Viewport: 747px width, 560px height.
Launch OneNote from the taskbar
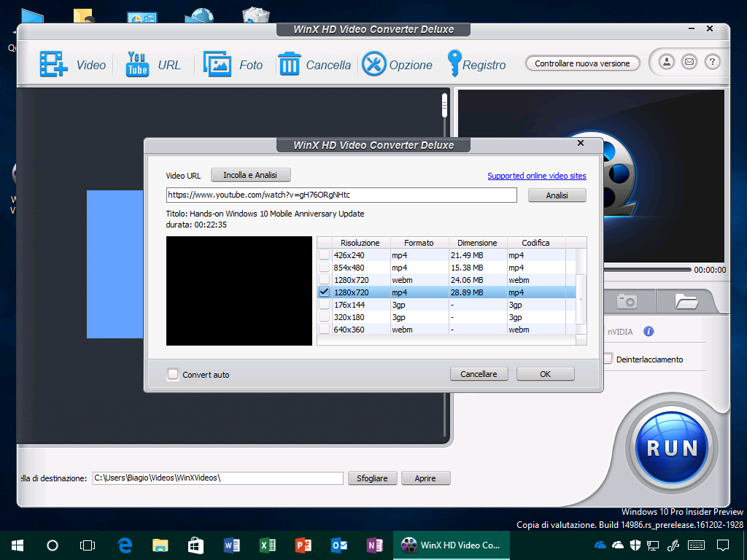(x=374, y=545)
